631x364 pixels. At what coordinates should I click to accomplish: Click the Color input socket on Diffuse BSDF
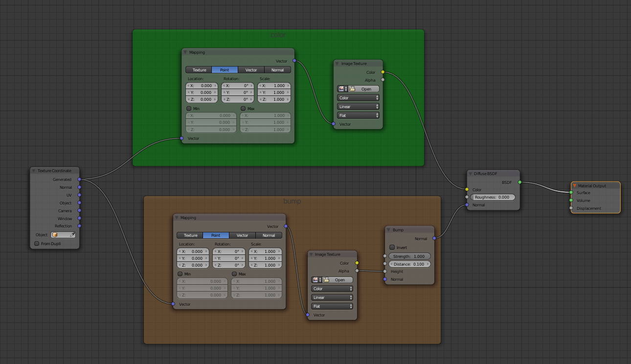click(467, 190)
